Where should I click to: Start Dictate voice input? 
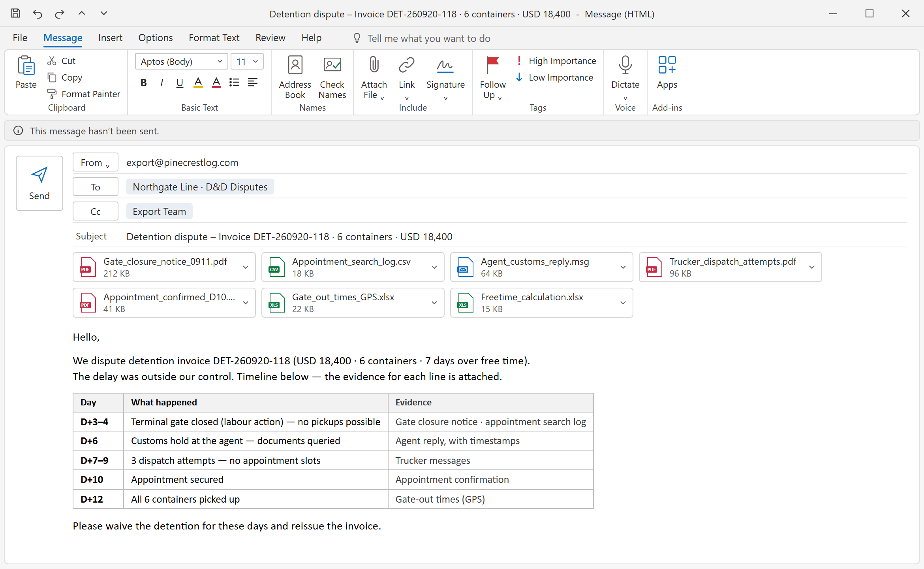pos(625,77)
